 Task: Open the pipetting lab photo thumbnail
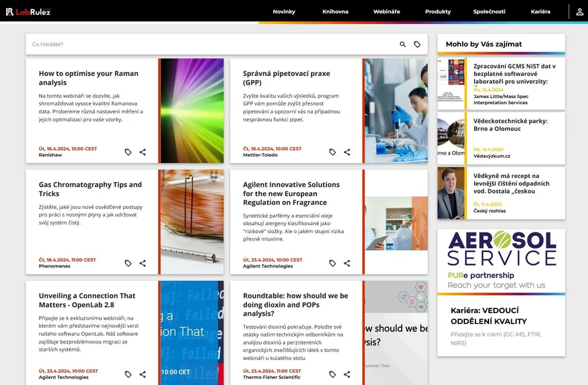pos(396,111)
